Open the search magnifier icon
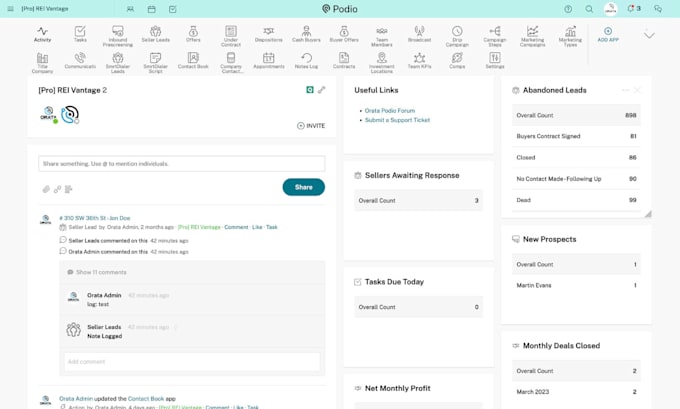 (x=589, y=9)
